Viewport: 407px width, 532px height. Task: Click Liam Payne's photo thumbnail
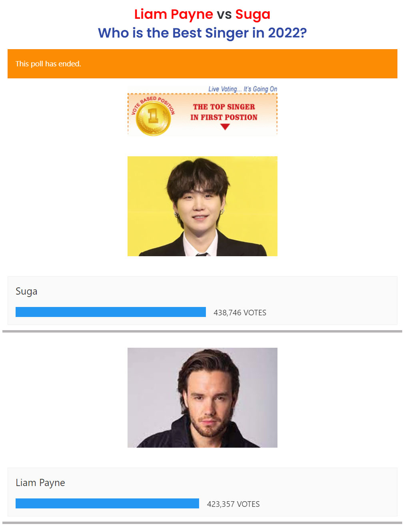[x=202, y=398]
